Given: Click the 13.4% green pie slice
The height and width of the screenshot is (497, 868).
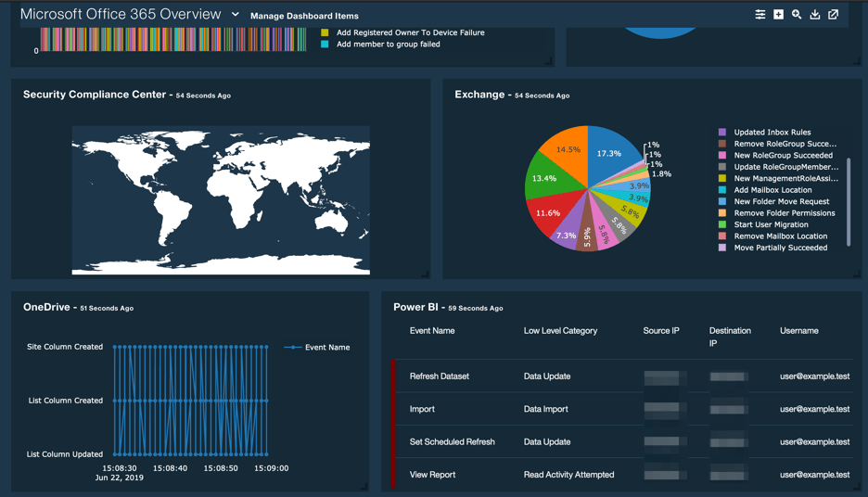Looking at the screenshot, I should tap(544, 178).
